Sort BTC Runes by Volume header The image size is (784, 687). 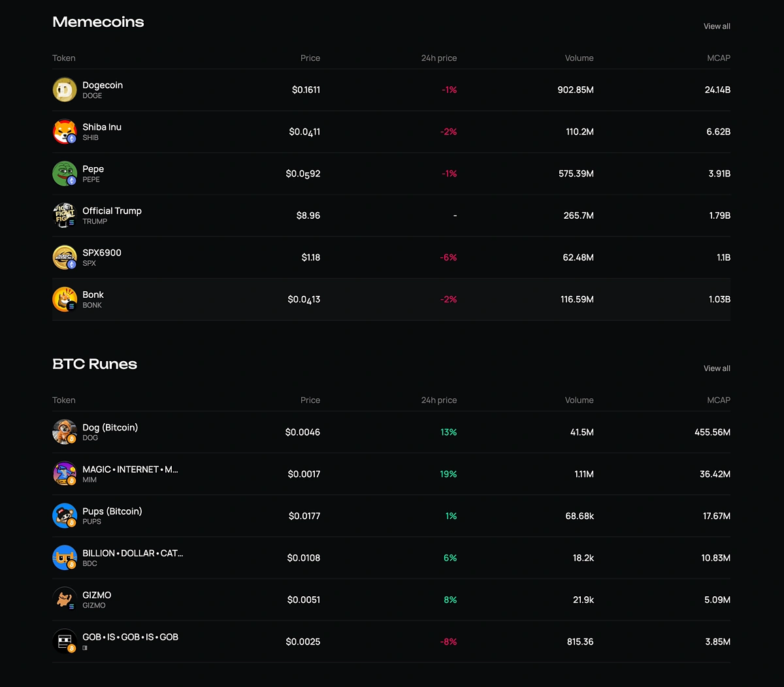click(x=580, y=400)
